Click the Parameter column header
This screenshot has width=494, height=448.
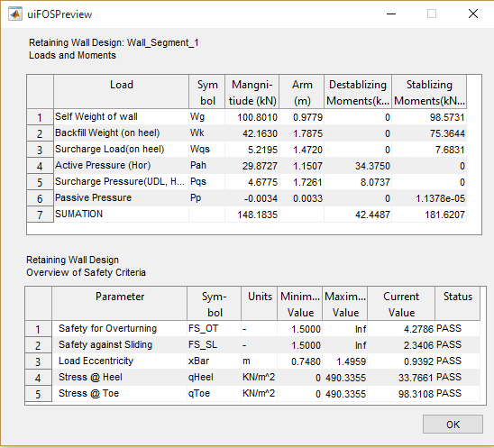coord(119,304)
